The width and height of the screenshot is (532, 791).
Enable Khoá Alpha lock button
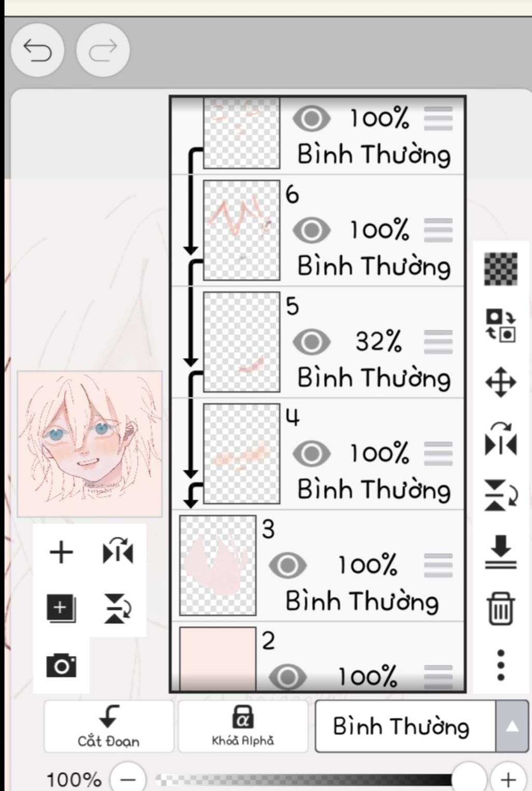click(x=243, y=726)
